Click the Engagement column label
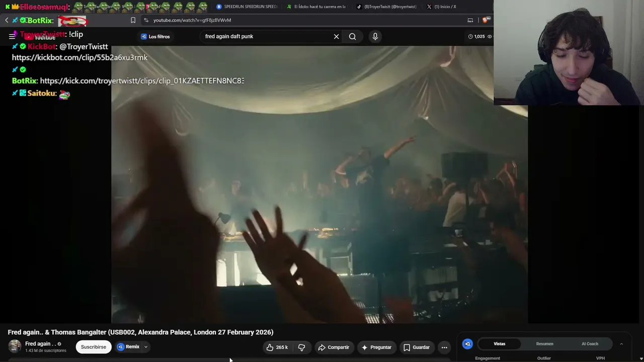644x362 pixels. pos(488,358)
